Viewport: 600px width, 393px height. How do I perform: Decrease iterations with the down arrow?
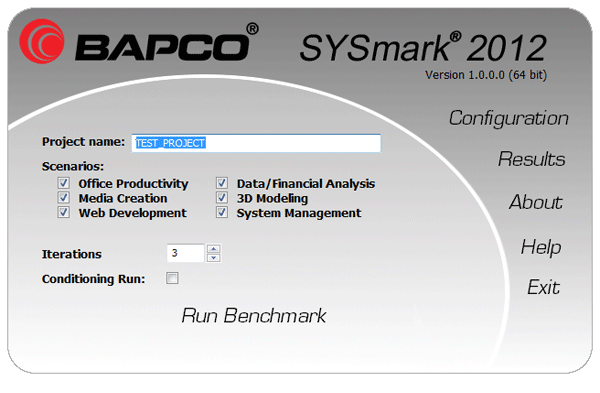[x=214, y=258]
